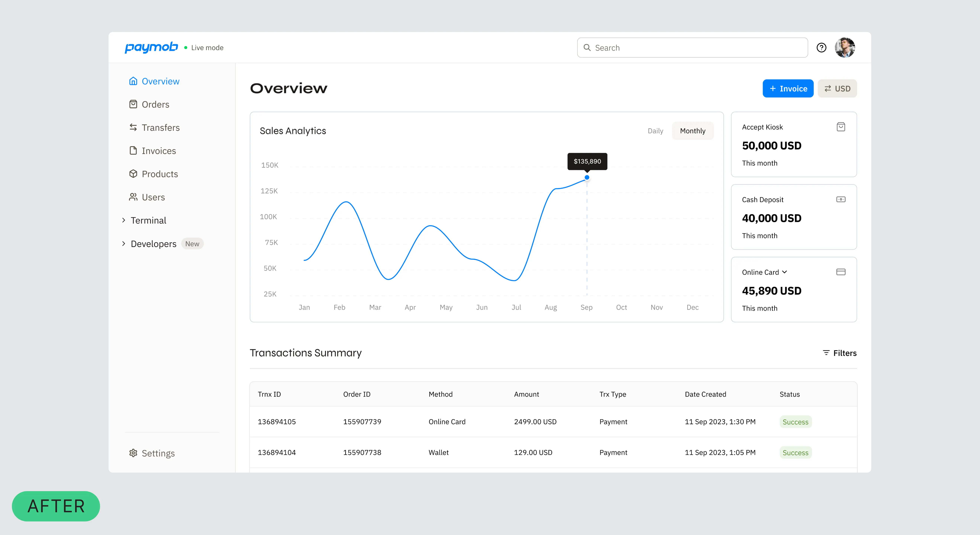
Task: Open the user profile avatar
Action: click(844, 48)
